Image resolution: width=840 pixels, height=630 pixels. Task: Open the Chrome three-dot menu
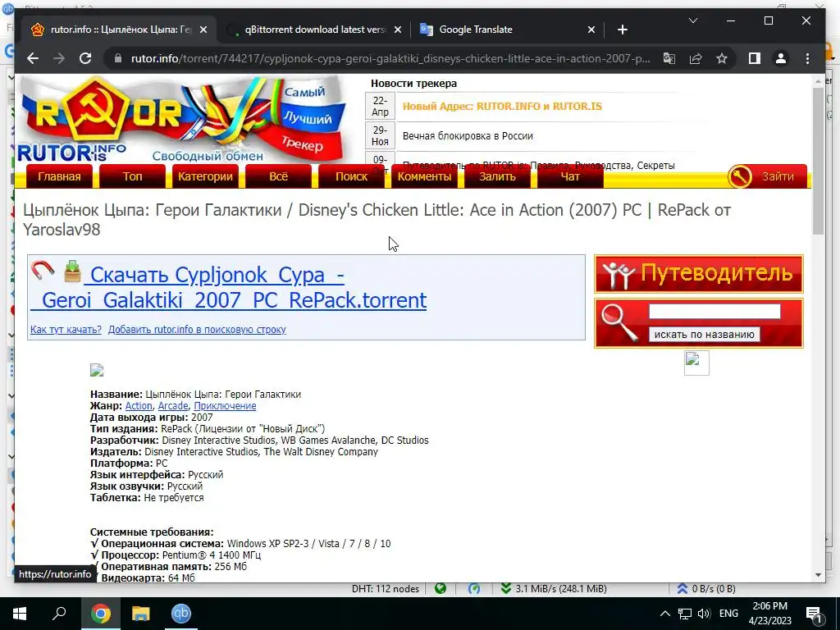tap(807, 58)
